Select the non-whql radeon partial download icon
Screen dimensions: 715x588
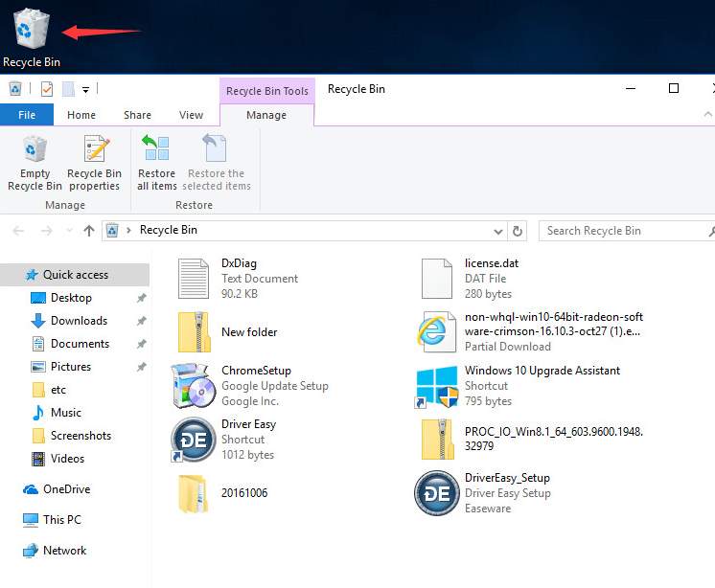coord(436,332)
